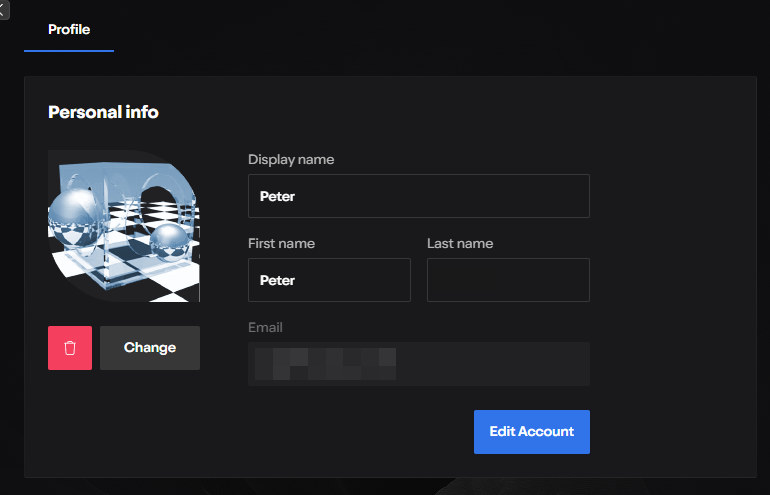Delete the avatar with the red trash icon
Image resolution: width=770 pixels, height=495 pixels.
[x=70, y=348]
